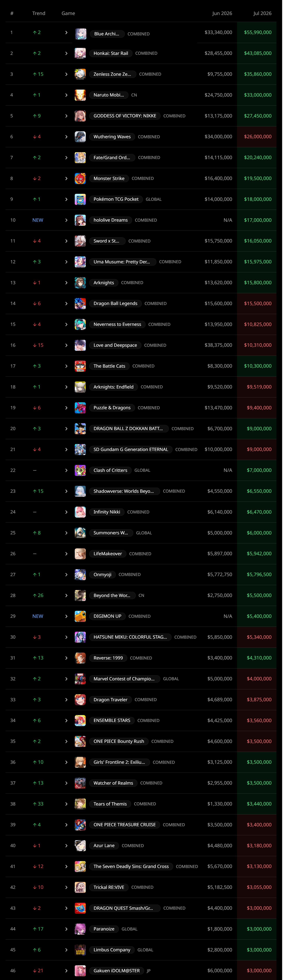Expand the Wuthering Waves row chevron
The image size is (283, 980).
[x=66, y=137]
